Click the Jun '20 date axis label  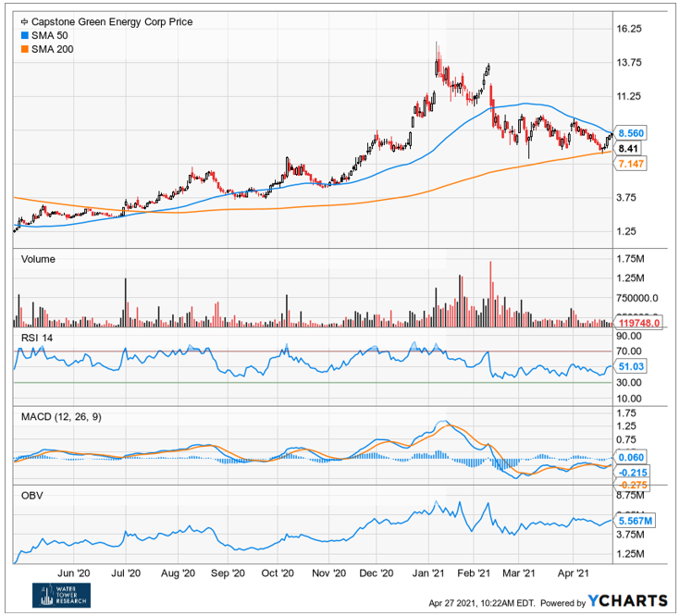pos(74,573)
